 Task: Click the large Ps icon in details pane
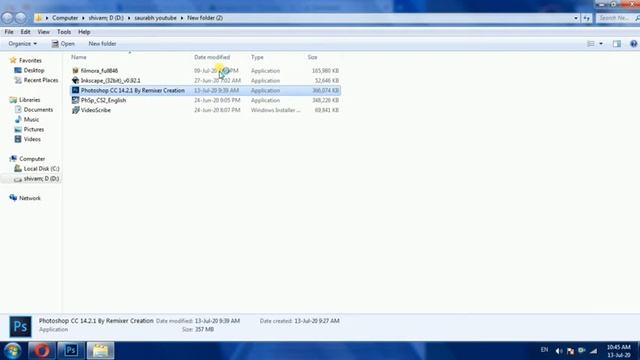[x=20, y=327]
